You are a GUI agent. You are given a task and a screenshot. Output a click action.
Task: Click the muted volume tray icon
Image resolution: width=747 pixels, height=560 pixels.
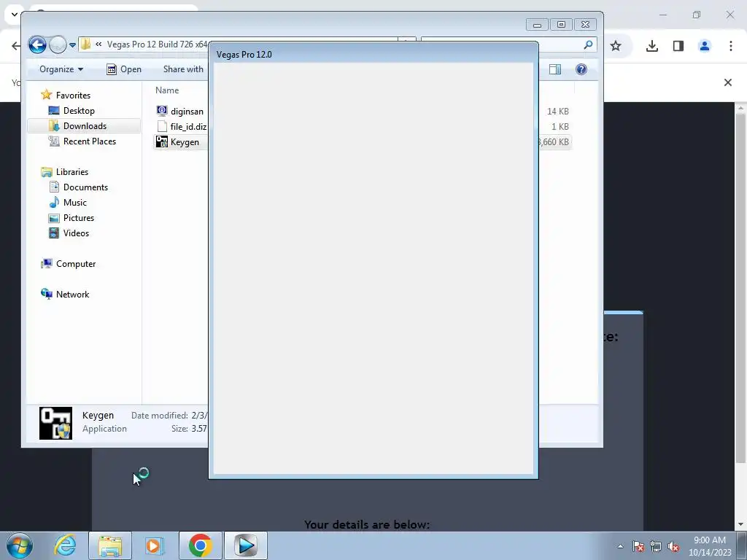coord(673,546)
